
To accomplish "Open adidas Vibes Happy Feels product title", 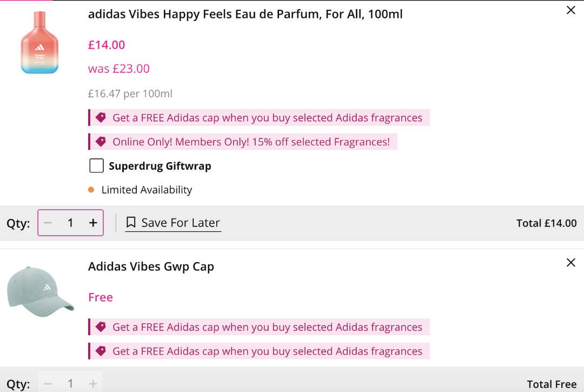I will [x=245, y=14].
